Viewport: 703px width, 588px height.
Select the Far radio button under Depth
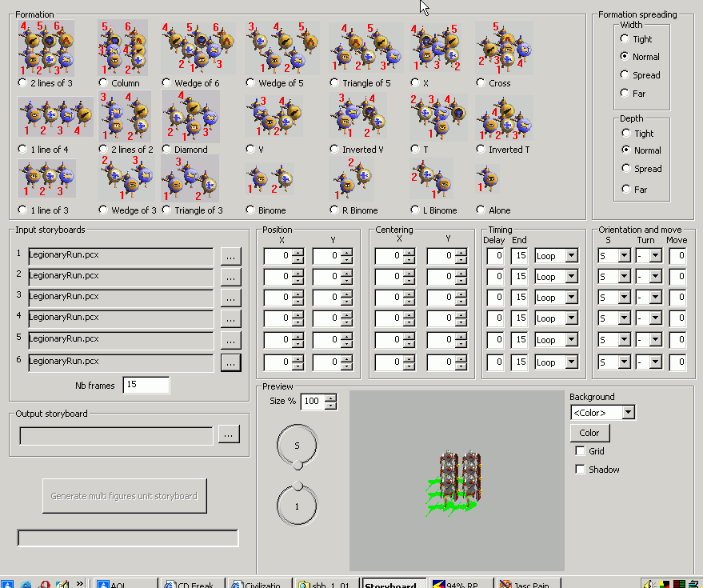coord(626,189)
